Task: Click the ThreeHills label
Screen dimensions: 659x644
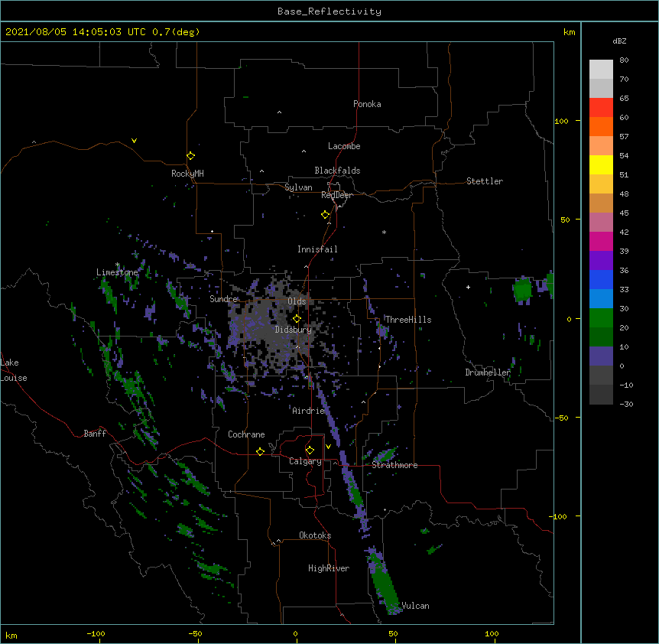Action: pyautogui.click(x=408, y=320)
